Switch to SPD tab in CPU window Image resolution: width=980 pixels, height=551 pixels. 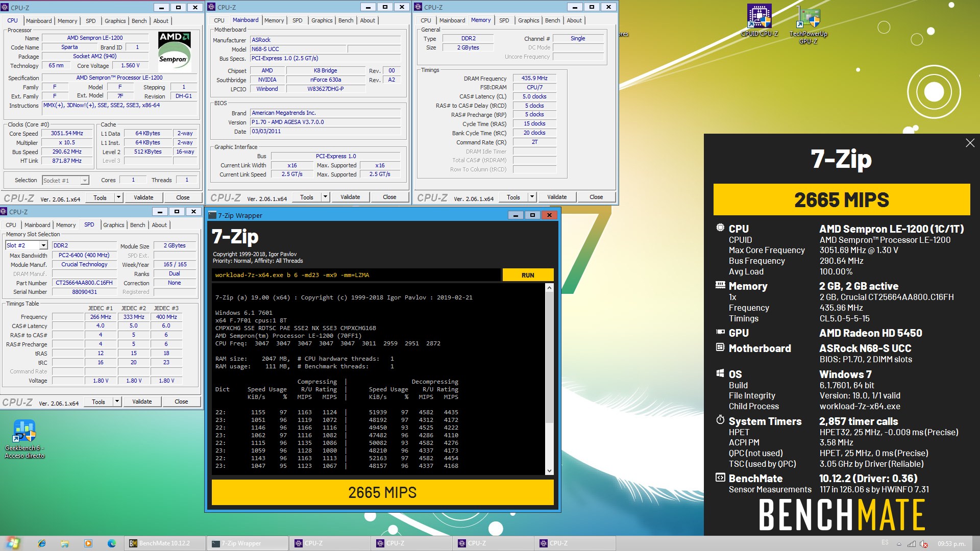pos(91,21)
